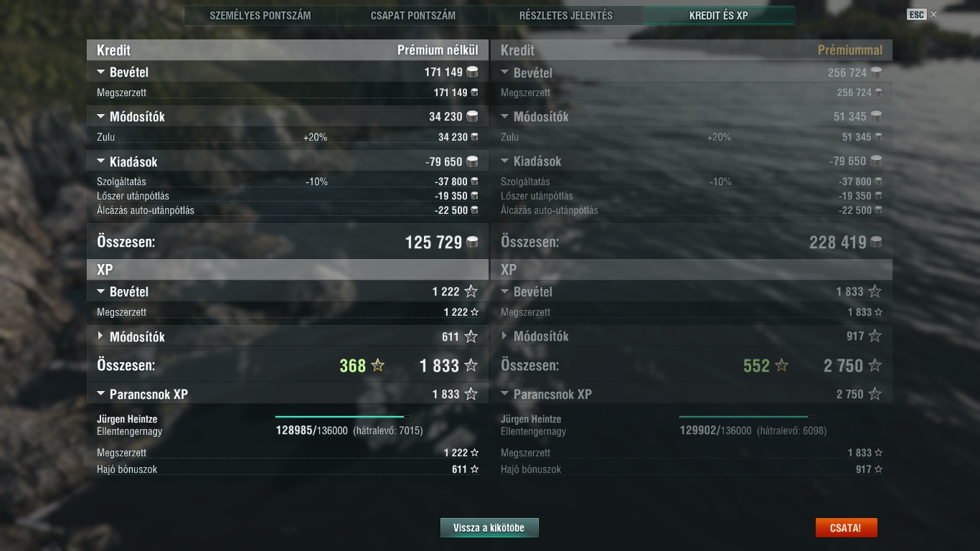The height and width of the screenshot is (551, 980).
Task: Collapse the Módosítók credit section on left
Action: point(100,117)
